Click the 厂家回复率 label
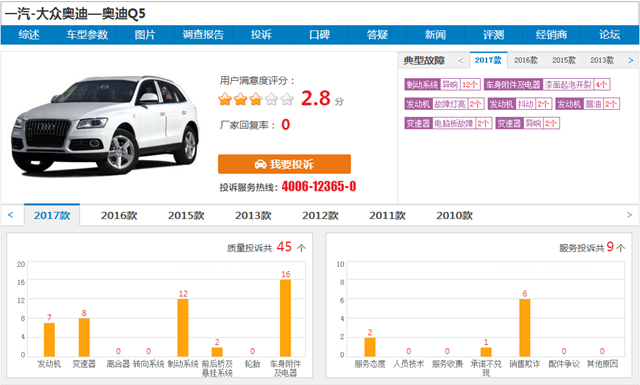 (248, 125)
